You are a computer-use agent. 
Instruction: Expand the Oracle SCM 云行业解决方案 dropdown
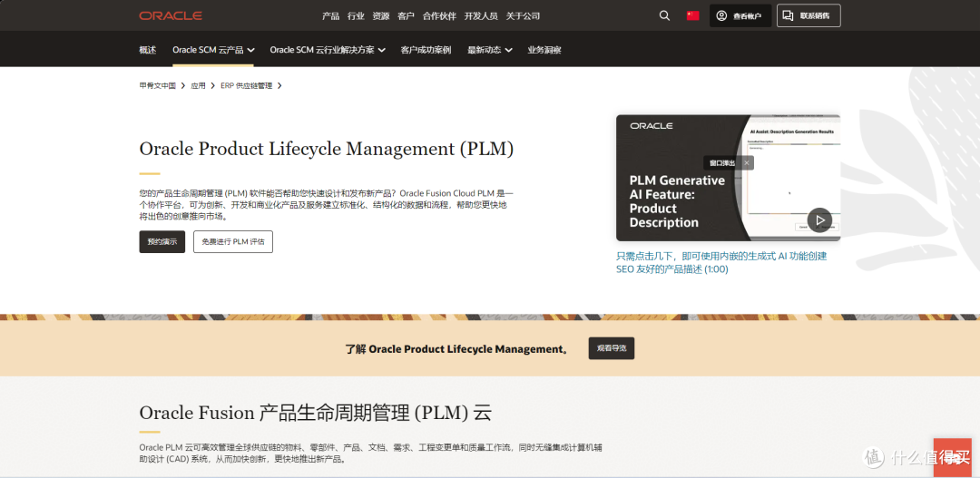pyautogui.click(x=328, y=50)
